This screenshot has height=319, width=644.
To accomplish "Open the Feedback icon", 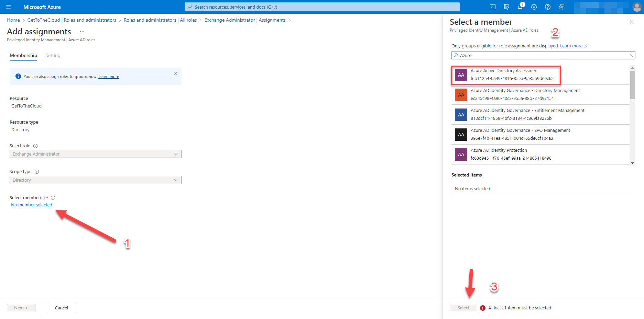I will tap(561, 7).
